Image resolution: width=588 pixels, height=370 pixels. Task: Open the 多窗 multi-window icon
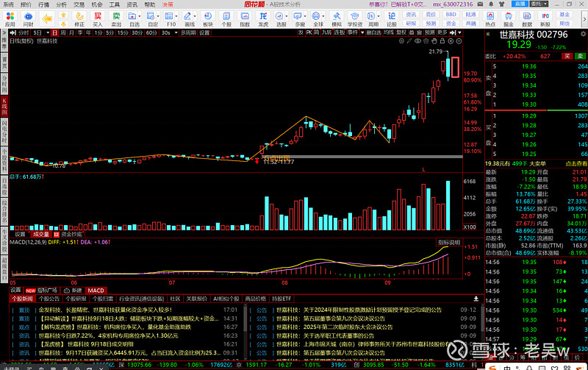(298, 18)
